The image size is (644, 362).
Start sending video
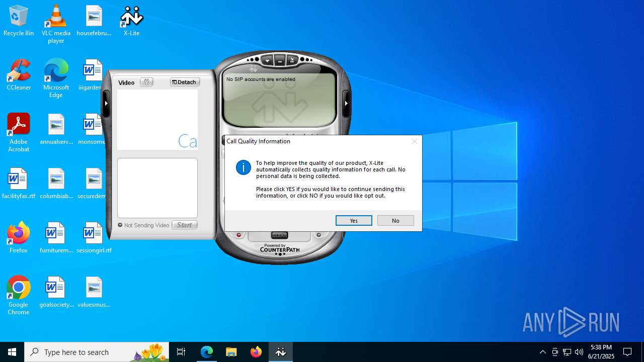(185, 225)
